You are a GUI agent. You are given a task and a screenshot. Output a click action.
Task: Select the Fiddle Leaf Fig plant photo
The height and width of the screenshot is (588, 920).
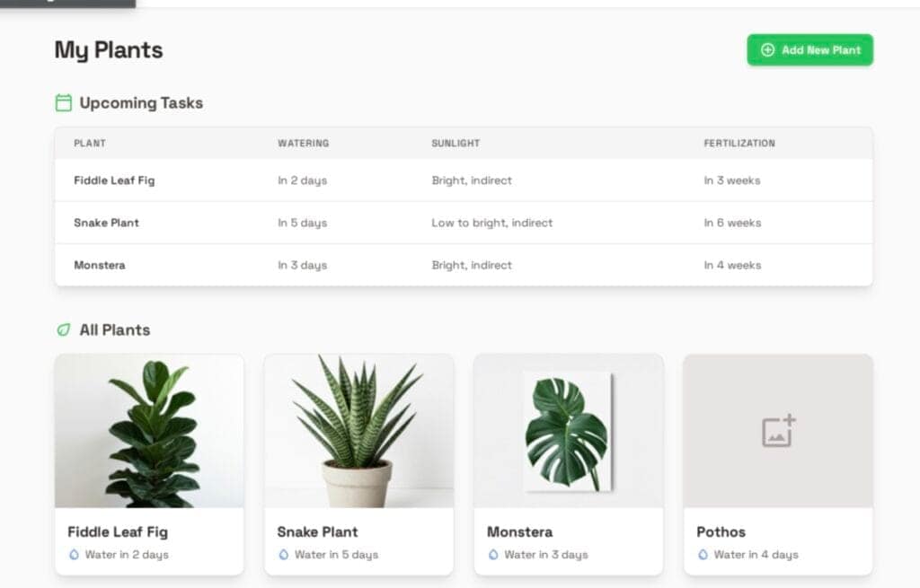149,431
